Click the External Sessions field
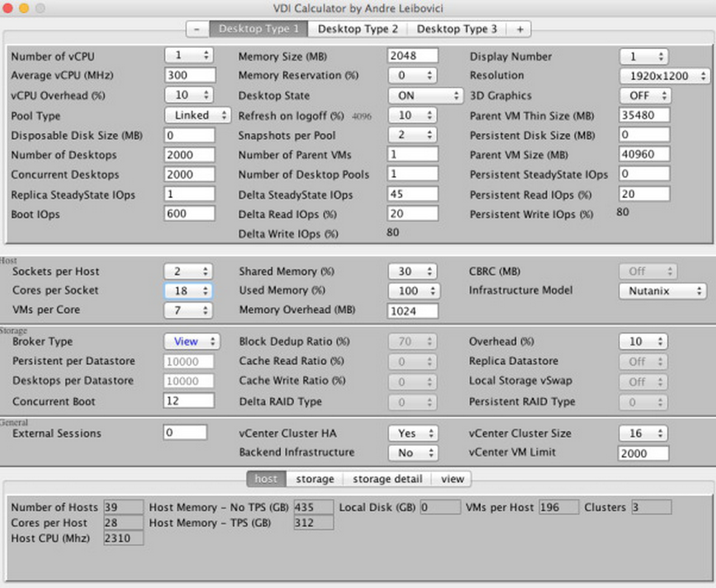The height and width of the screenshot is (588, 716). [185, 432]
